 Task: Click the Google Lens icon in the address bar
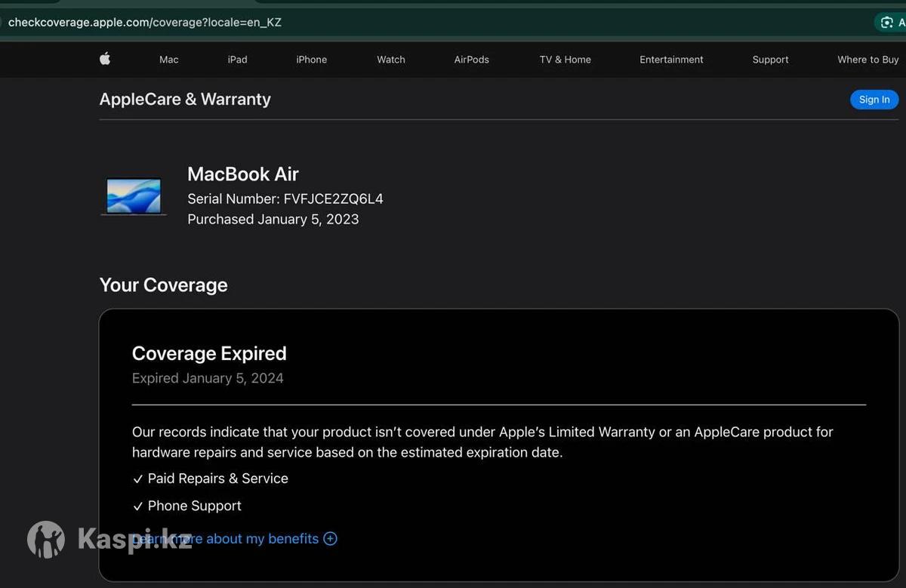[x=886, y=23]
